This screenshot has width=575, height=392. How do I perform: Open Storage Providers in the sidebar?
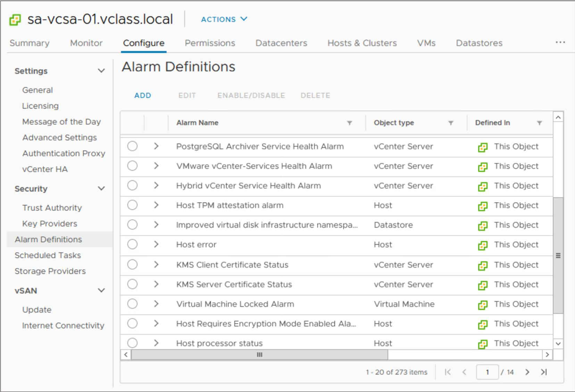(50, 271)
